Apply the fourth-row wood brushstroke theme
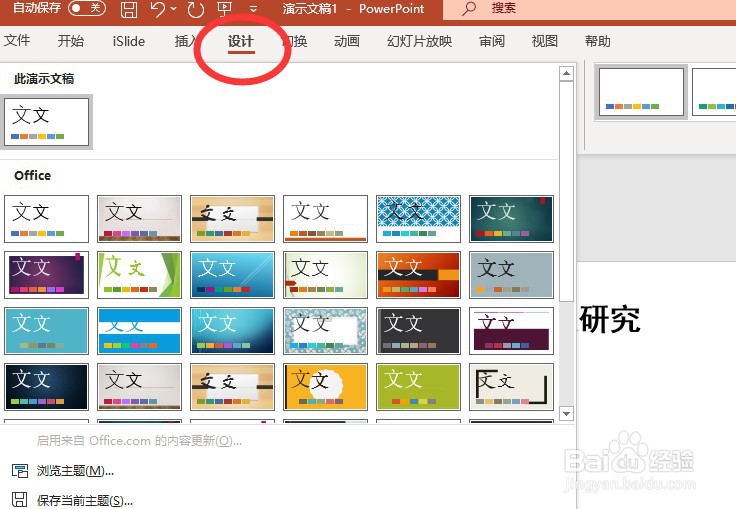 click(232, 386)
